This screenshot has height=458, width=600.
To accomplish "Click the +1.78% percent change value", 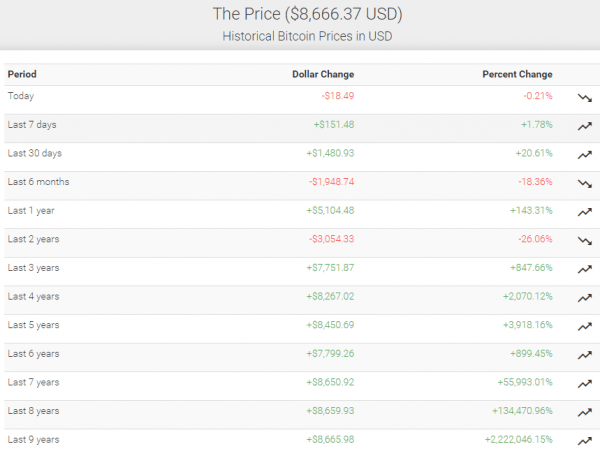I will pyautogui.click(x=537, y=124).
